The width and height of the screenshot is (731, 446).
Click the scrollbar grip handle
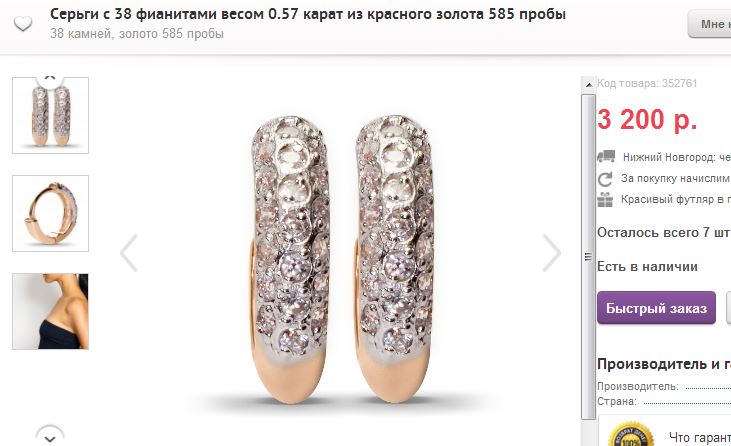click(x=588, y=256)
